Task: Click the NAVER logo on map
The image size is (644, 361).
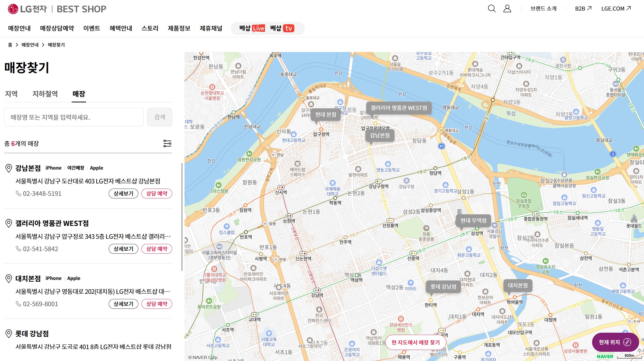Action: [605, 356]
